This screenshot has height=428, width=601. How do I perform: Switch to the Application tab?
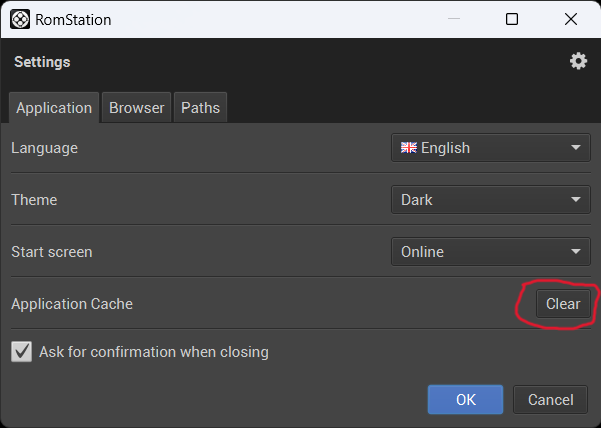(x=54, y=108)
